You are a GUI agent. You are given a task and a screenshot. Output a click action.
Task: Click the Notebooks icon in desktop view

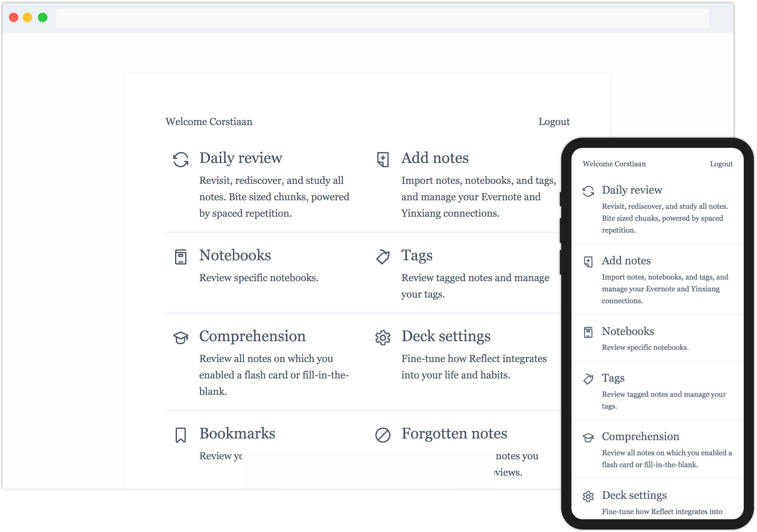coord(181,257)
